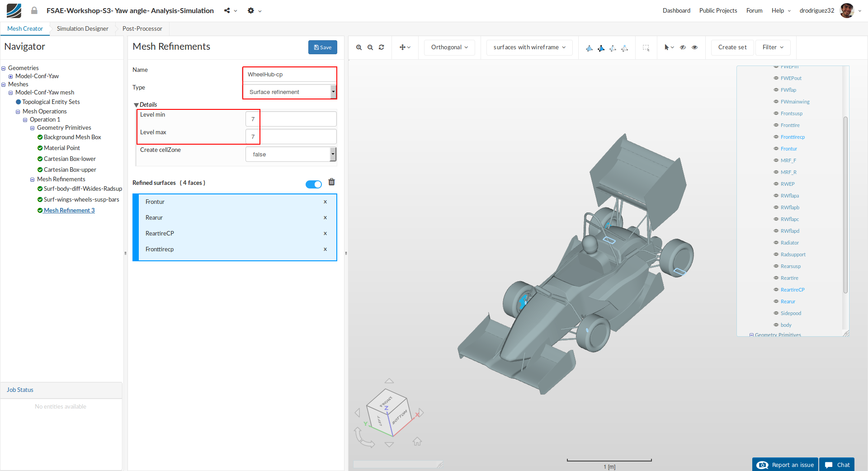The image size is (868, 471).
Task: Click the home view icon near orientation cube
Action: (x=417, y=442)
